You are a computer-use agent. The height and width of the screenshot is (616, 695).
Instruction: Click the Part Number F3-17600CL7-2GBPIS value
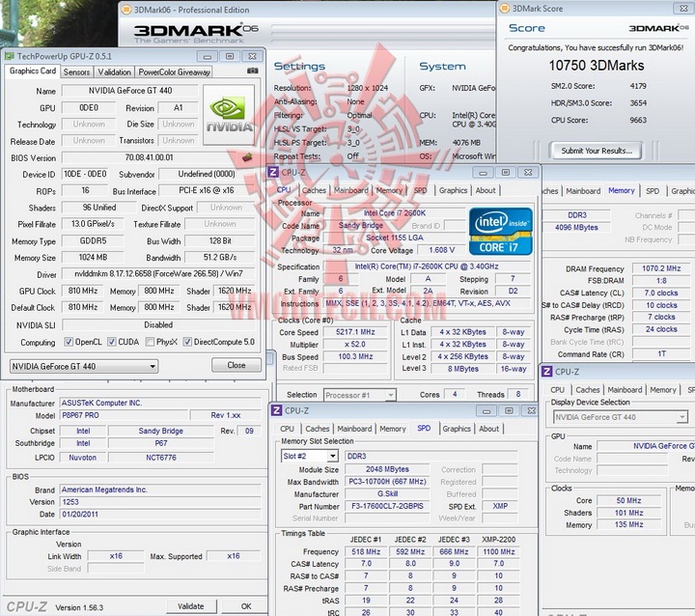click(x=387, y=506)
